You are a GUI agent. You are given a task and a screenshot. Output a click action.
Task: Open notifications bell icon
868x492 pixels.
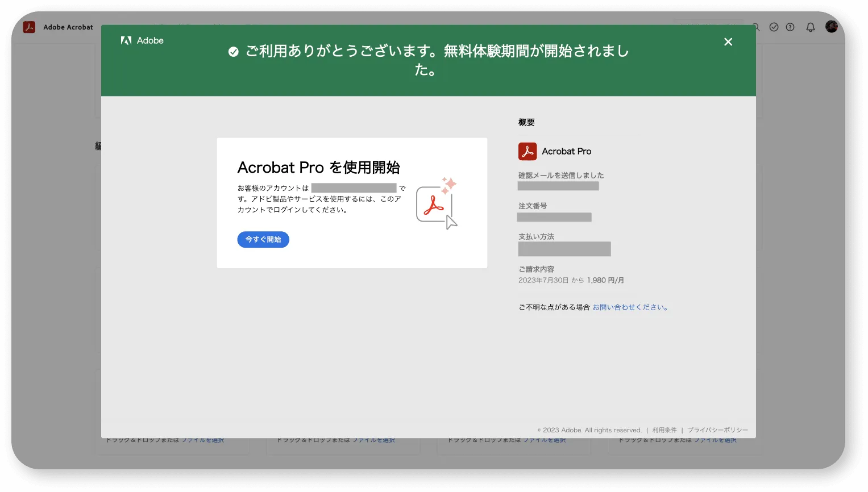(x=811, y=27)
